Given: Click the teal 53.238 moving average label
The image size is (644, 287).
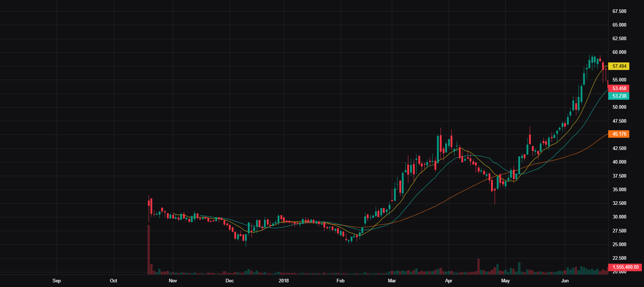Looking at the screenshot, I should point(619,96).
